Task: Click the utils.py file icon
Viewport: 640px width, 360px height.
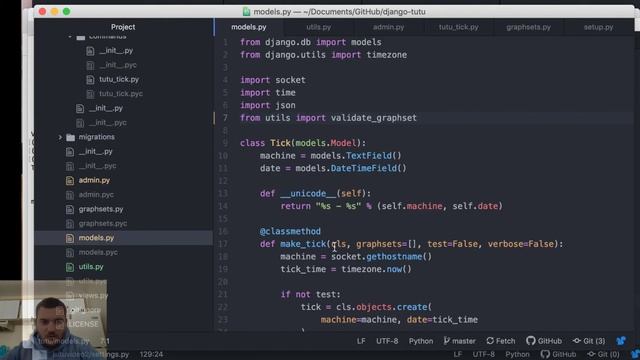Action: tap(70, 267)
